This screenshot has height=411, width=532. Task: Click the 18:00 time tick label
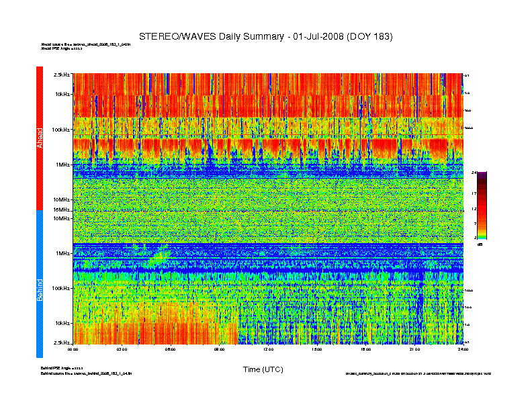365,349
